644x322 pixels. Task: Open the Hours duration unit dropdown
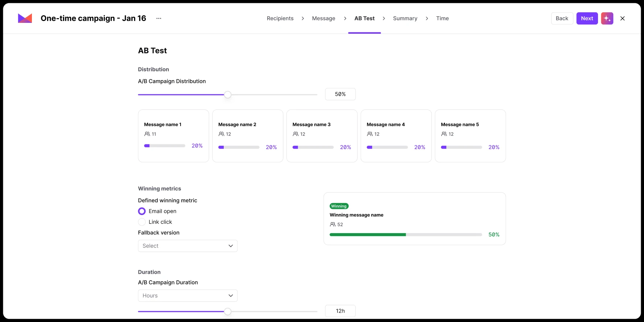(x=188, y=296)
